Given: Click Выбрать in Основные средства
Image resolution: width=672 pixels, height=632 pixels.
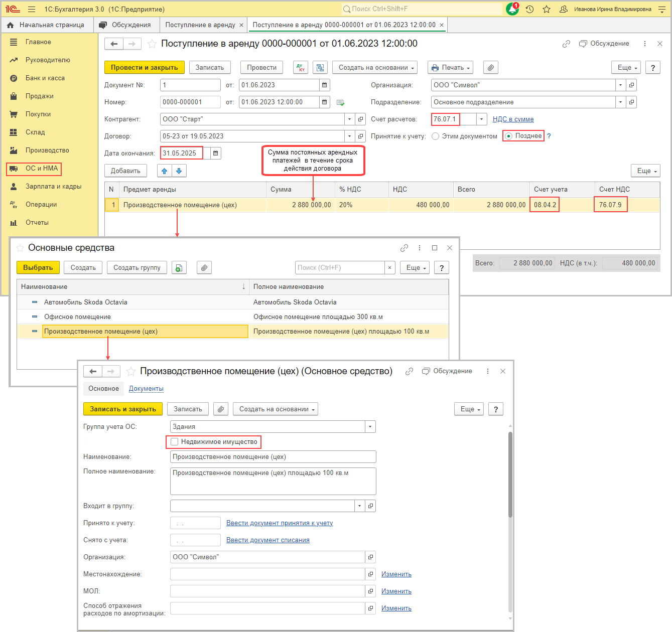Looking at the screenshot, I should (x=38, y=268).
